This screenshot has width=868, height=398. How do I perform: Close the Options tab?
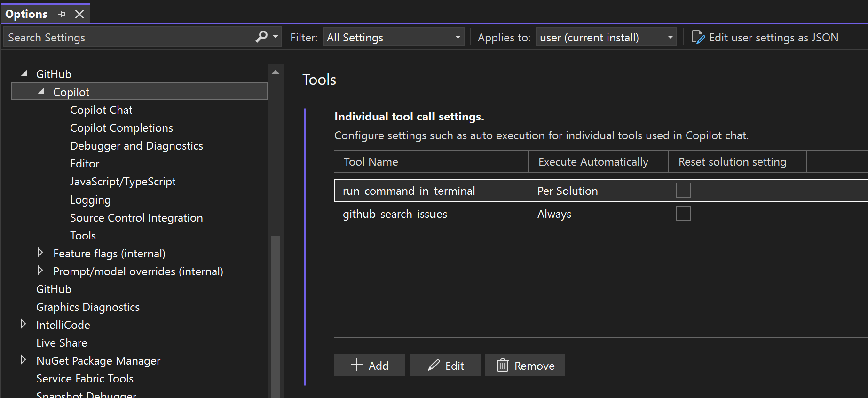79,14
